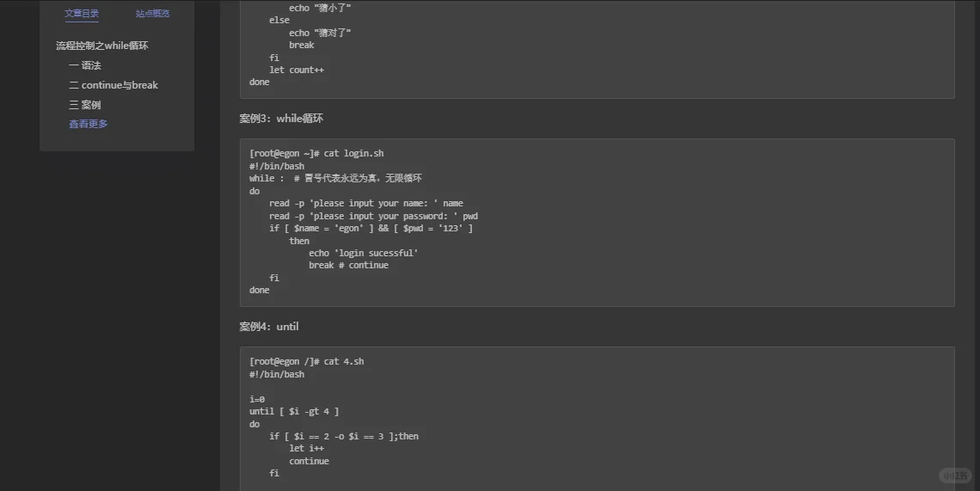Jump to the 一 语法 section
The width and height of the screenshot is (980, 491).
tap(85, 65)
